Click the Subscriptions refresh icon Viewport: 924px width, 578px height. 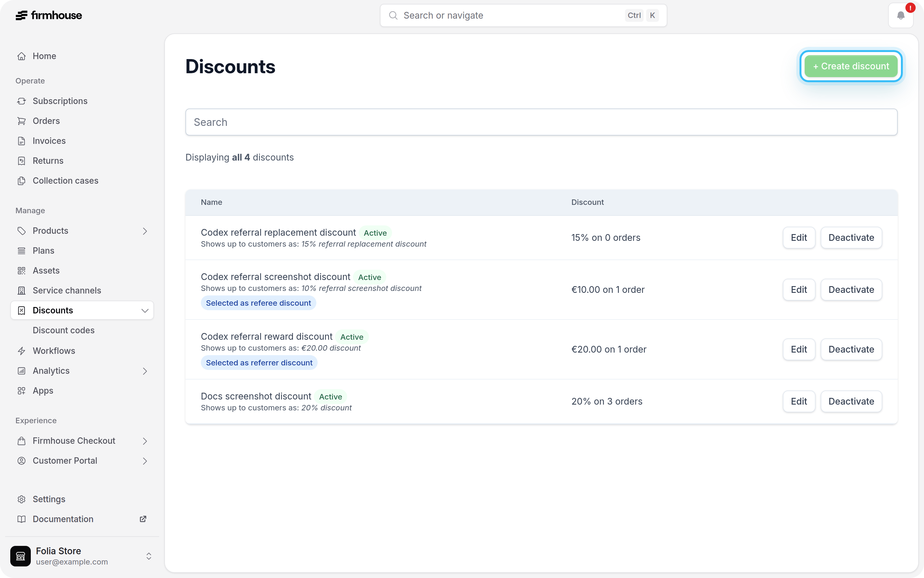pyautogui.click(x=22, y=101)
